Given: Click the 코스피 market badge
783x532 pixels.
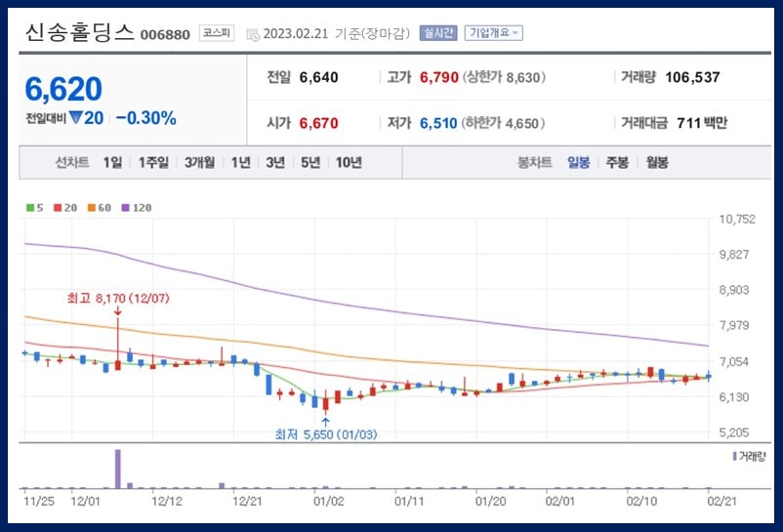Looking at the screenshot, I should click(x=216, y=33).
